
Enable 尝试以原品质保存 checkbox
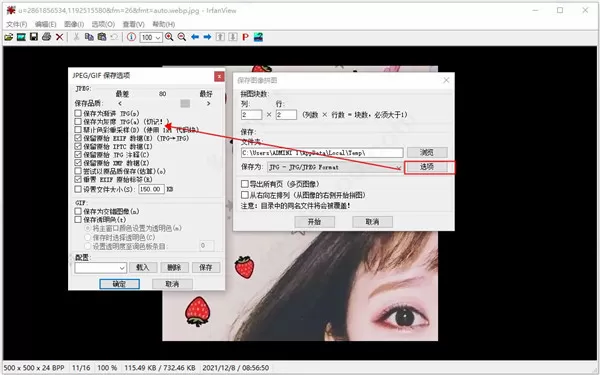(x=78, y=171)
